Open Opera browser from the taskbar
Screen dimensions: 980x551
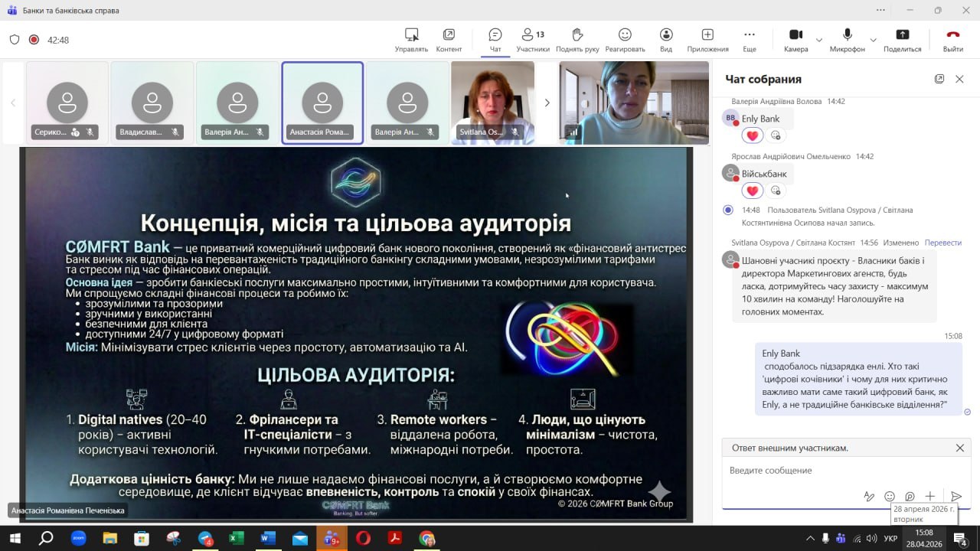click(364, 538)
